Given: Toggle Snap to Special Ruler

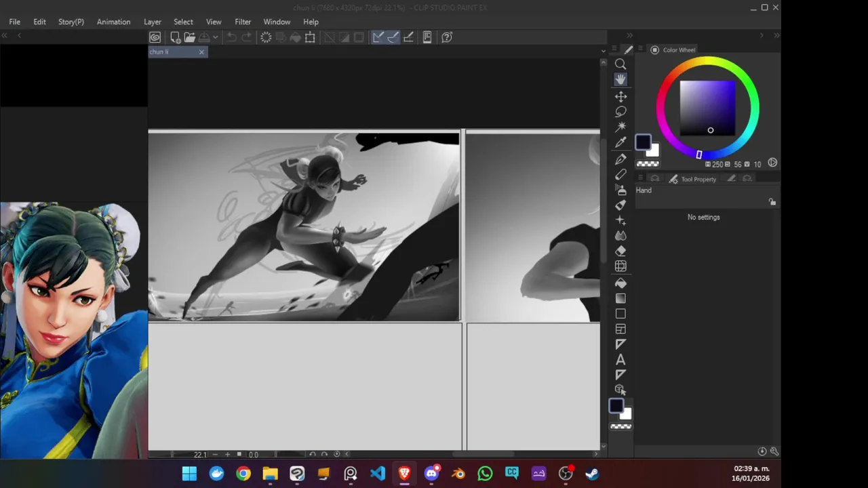Looking at the screenshot, I should point(393,37).
